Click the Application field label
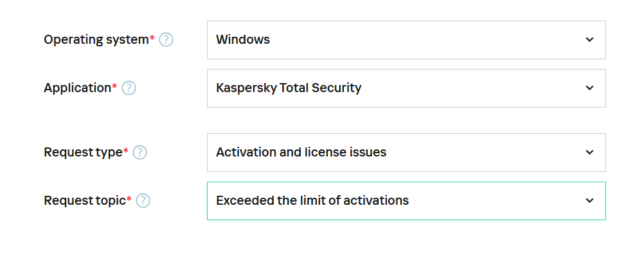 click(78, 88)
